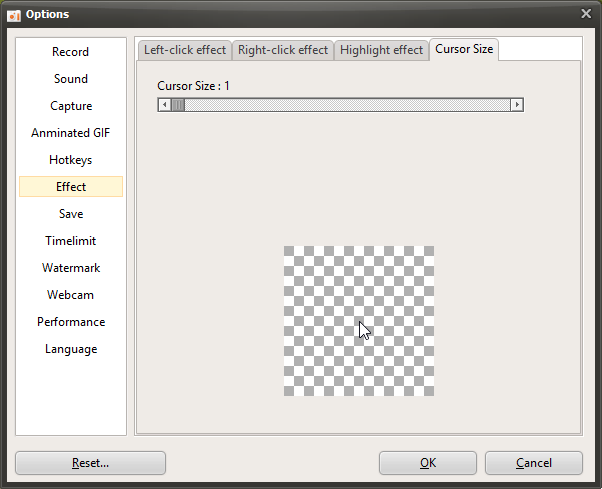
Task: Open the Right-click effect tab
Action: [x=283, y=50]
